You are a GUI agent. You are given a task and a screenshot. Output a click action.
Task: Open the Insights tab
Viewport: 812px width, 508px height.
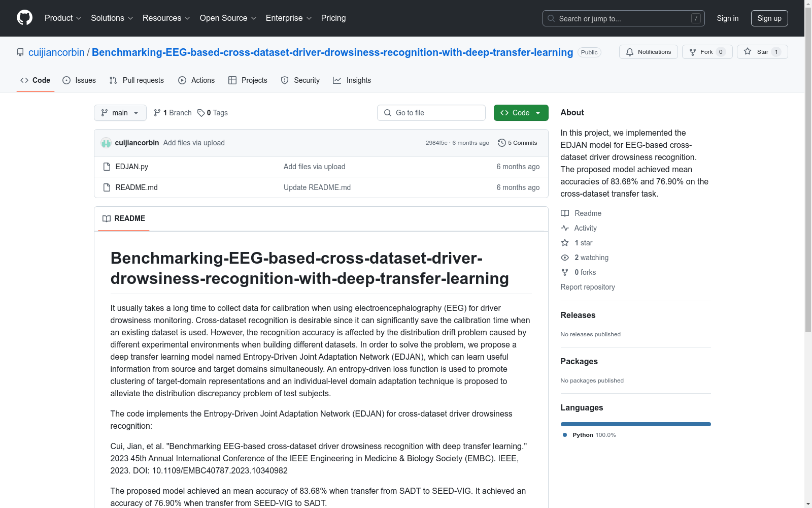point(352,80)
